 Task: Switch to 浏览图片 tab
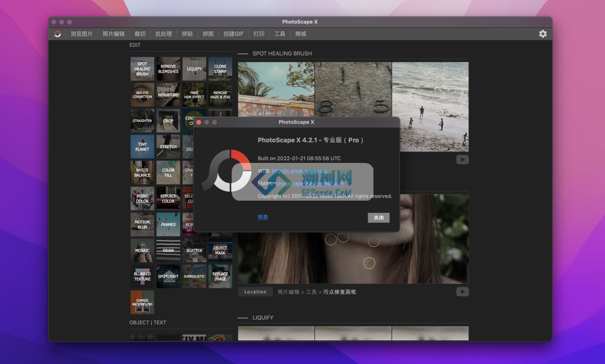pos(82,34)
